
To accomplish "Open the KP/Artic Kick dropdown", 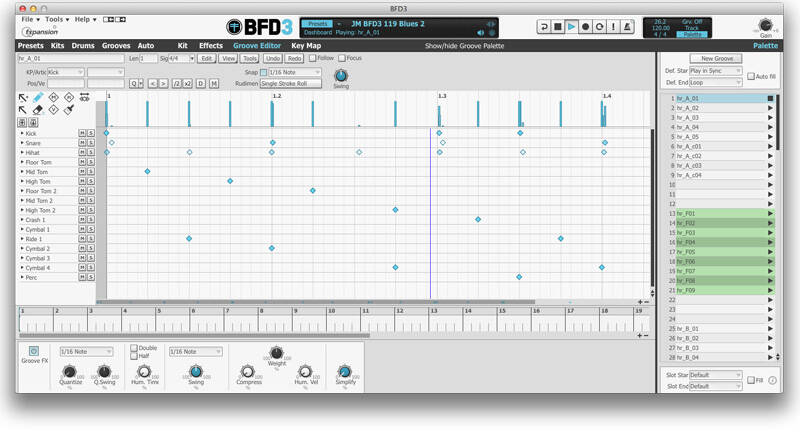I will tap(65, 72).
